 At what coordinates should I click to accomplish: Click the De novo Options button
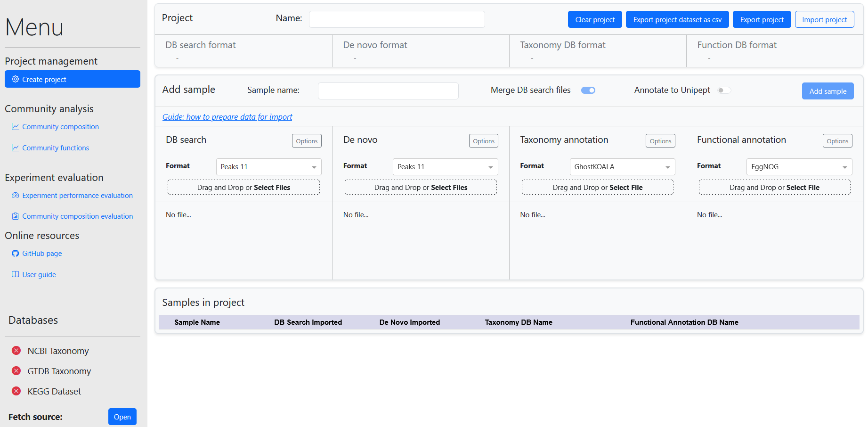(x=483, y=141)
